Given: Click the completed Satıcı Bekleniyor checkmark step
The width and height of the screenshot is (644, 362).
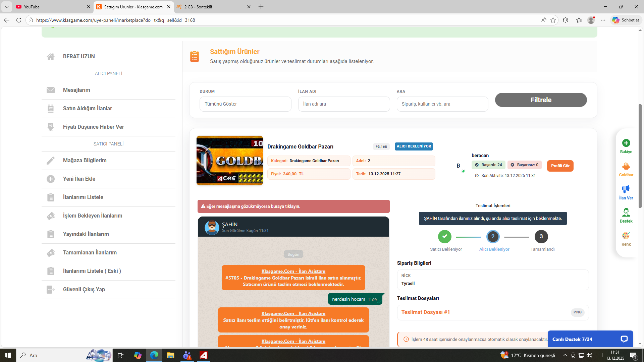Looking at the screenshot, I should click(444, 237).
